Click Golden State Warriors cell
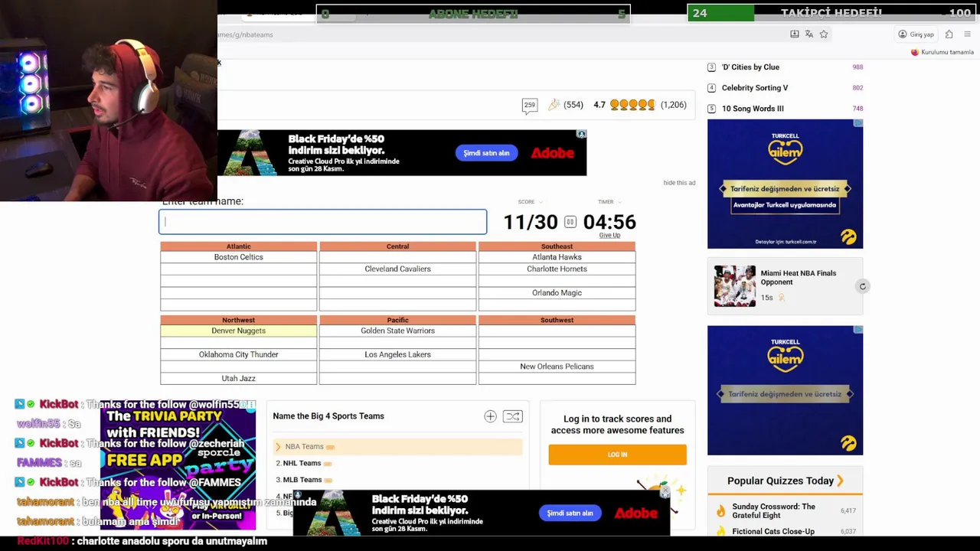The width and height of the screenshot is (980, 551). click(x=397, y=331)
